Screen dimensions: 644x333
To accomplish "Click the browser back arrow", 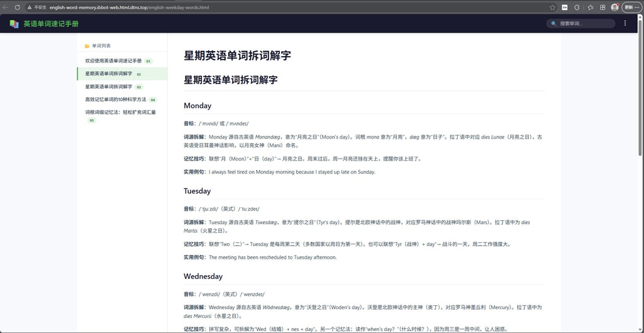I will [x=6, y=8].
